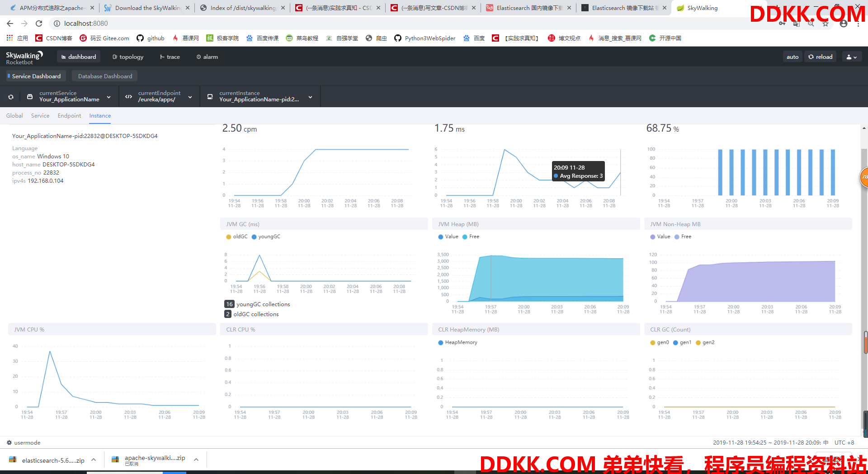Toggle JVM Heap Value legend

[x=448, y=237]
